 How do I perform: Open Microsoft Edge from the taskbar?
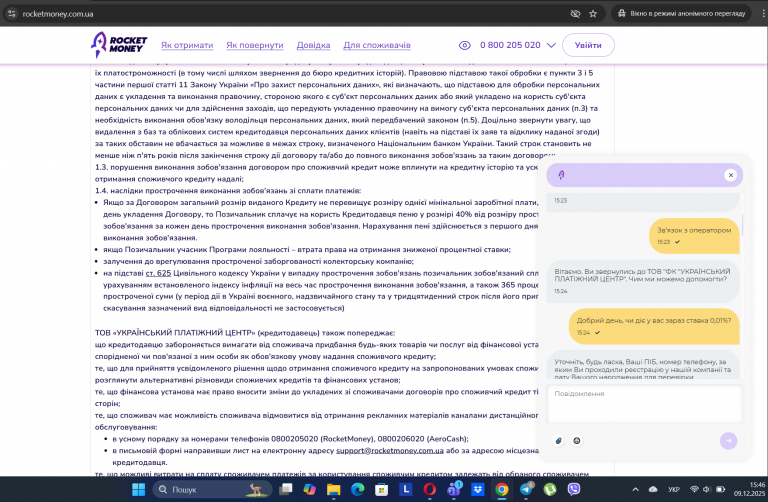[358, 489]
